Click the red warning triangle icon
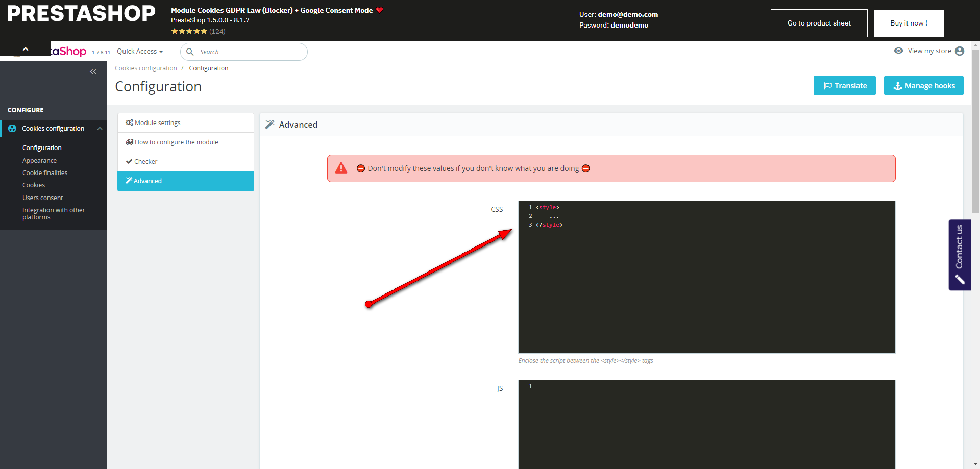The width and height of the screenshot is (980, 469). click(341, 168)
